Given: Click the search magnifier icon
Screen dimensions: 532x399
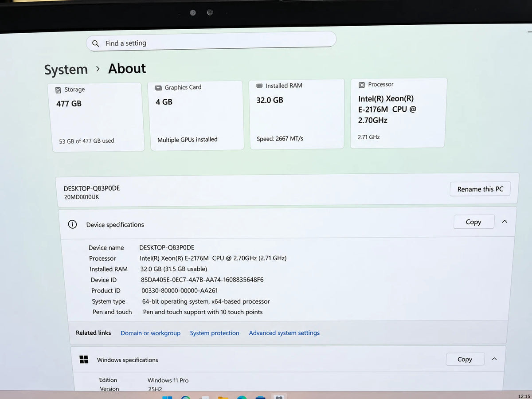Looking at the screenshot, I should point(96,43).
